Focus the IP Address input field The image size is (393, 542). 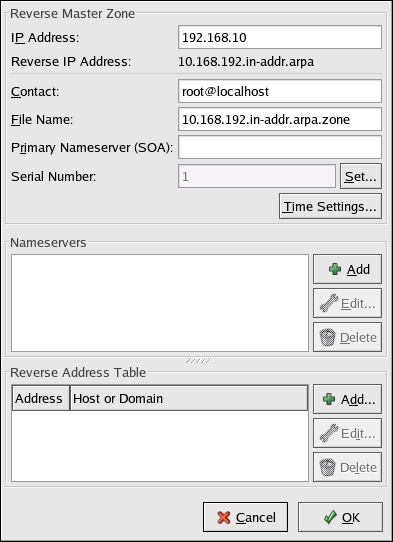click(280, 37)
